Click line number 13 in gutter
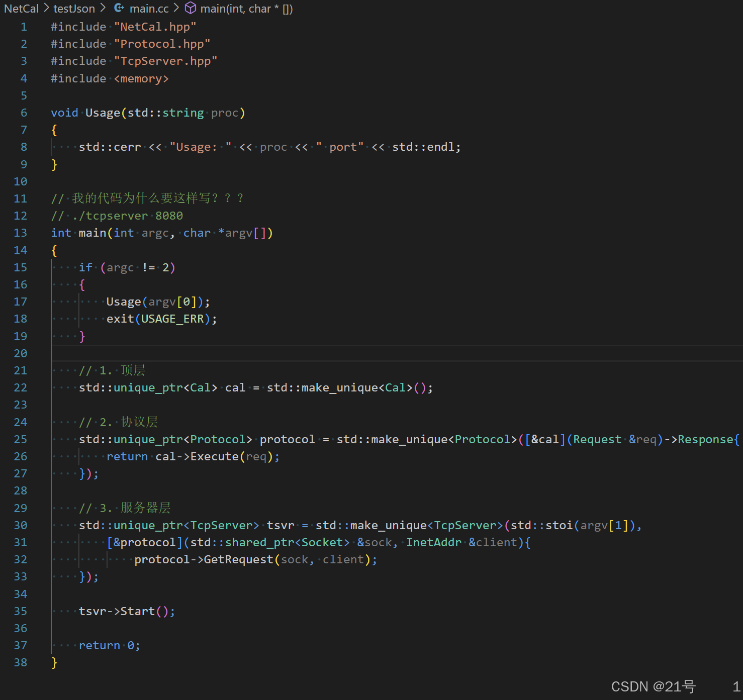The width and height of the screenshot is (743, 700). (x=21, y=233)
